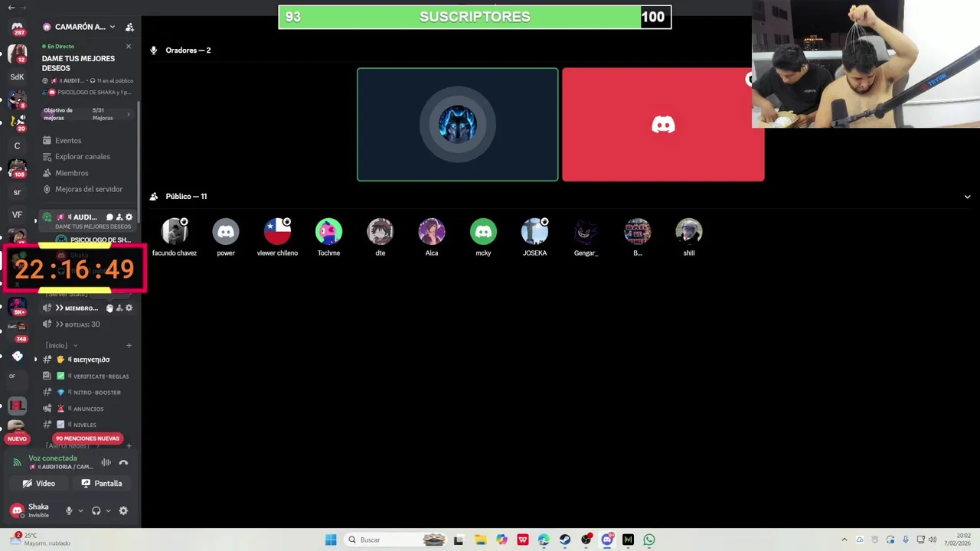Disconnect from voice with hang-up icon
This screenshot has height=551, width=980.
coord(123,462)
